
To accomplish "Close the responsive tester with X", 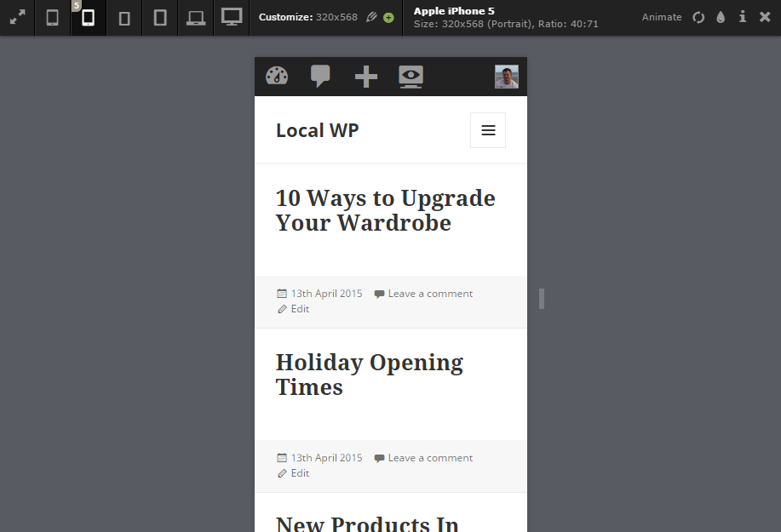I will click(765, 17).
